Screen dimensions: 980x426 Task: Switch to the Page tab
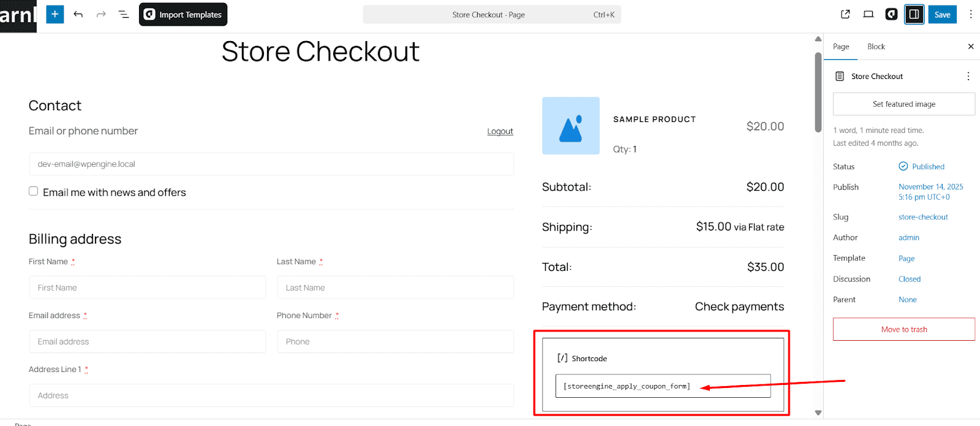pos(841,47)
